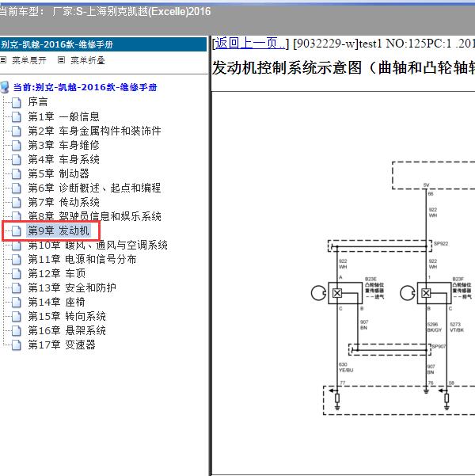Collapse all menus with 菜单折叠
The width and height of the screenshot is (475, 476).
(88, 60)
